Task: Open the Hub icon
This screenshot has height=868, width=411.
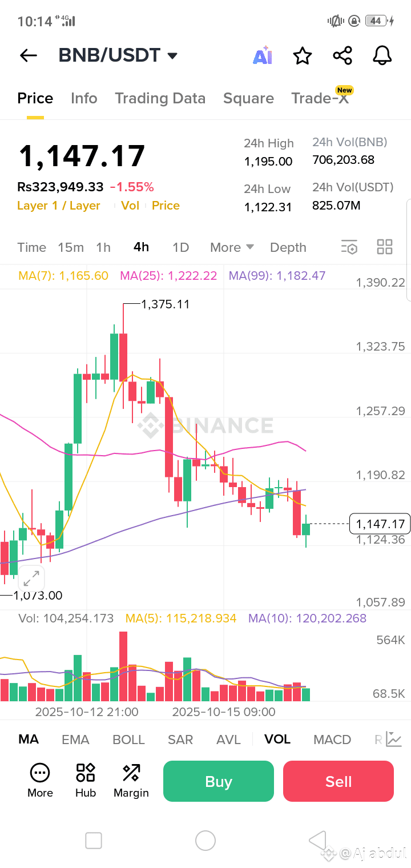Action: click(86, 781)
